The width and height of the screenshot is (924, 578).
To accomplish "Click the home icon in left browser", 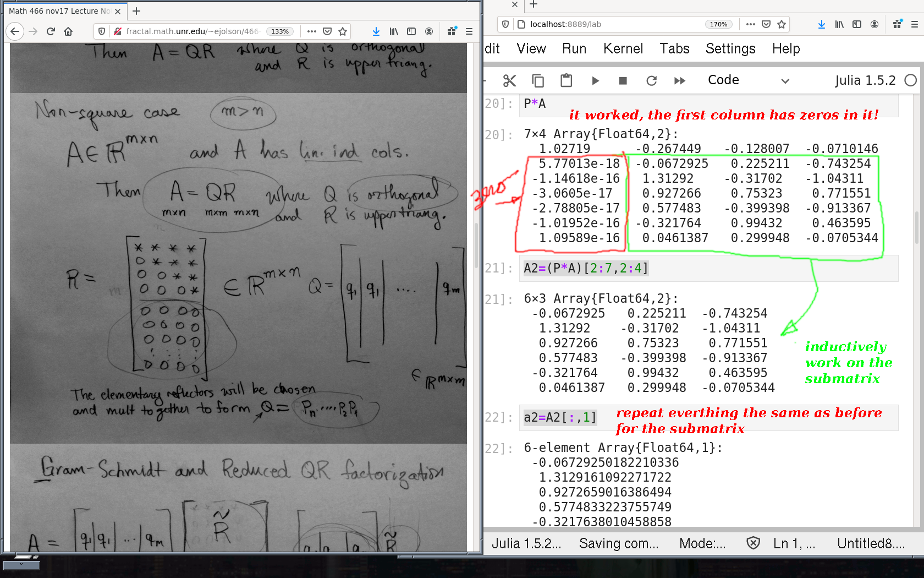I will click(68, 31).
